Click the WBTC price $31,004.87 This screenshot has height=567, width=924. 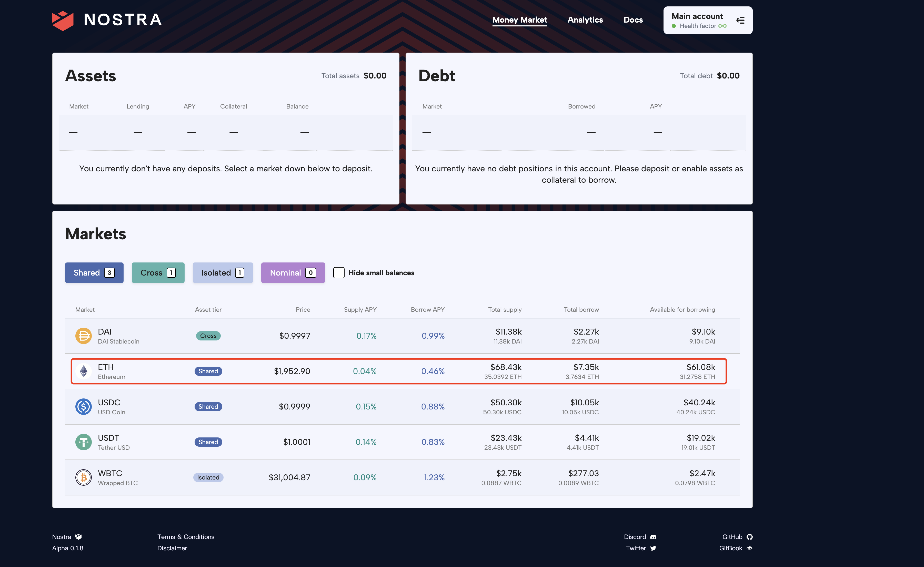click(289, 477)
